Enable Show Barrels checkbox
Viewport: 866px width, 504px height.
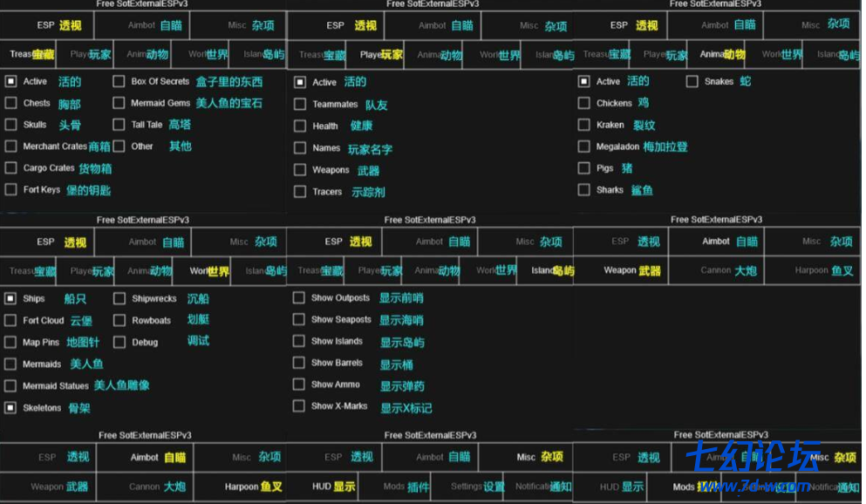(299, 363)
